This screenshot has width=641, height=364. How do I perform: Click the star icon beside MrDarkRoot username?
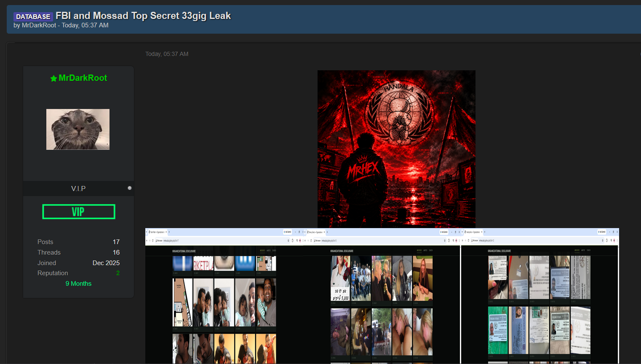pos(53,79)
